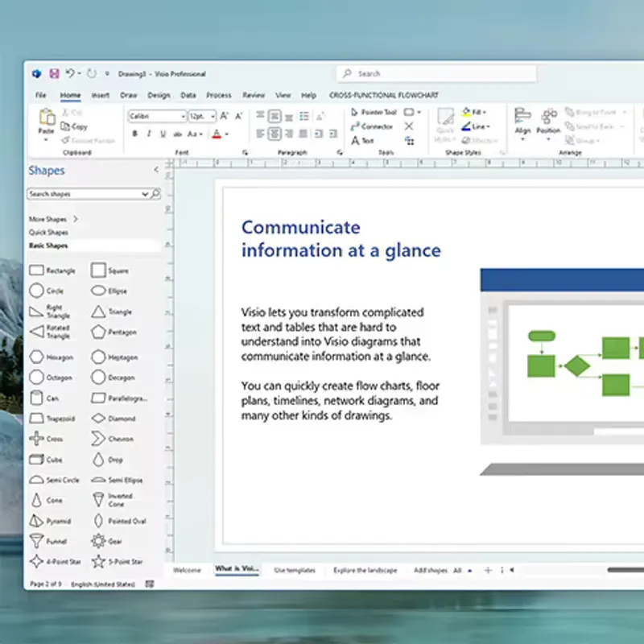Toggle Strikethrough formatting
644x644 pixels.
tap(177, 134)
